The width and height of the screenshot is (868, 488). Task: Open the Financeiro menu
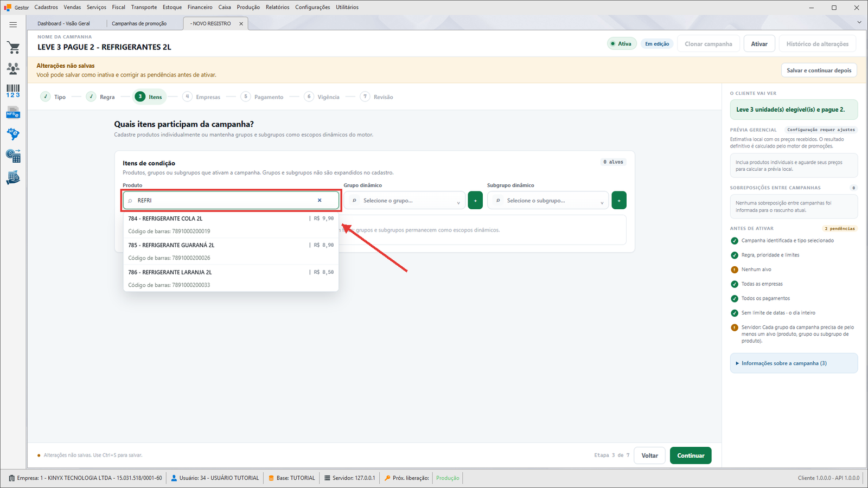[x=200, y=7]
